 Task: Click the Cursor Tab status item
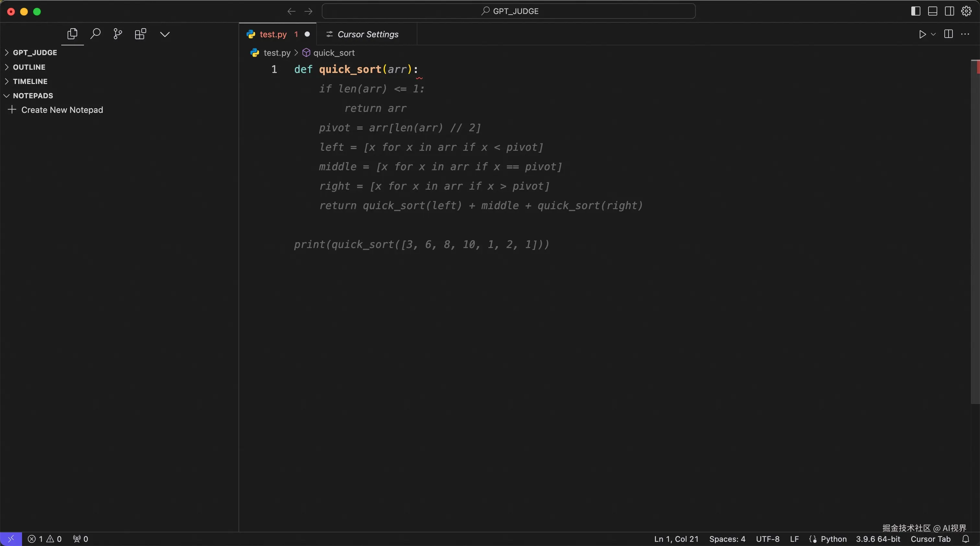930,539
